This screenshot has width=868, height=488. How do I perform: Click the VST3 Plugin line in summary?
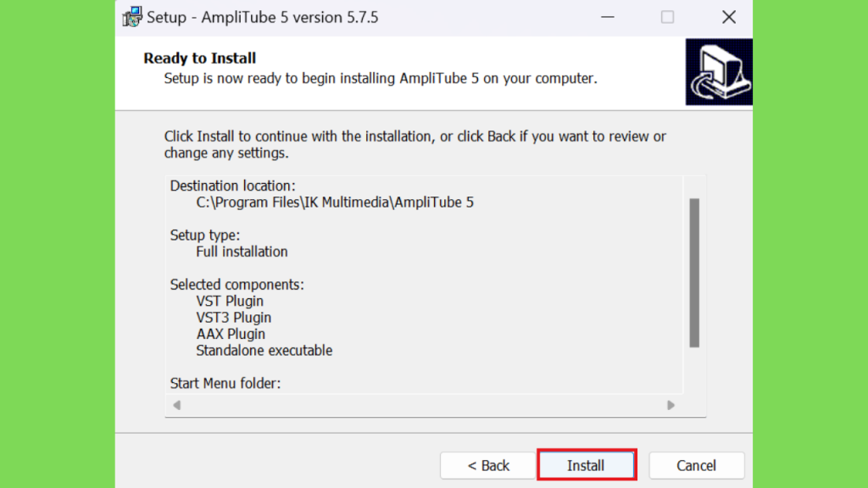point(234,318)
